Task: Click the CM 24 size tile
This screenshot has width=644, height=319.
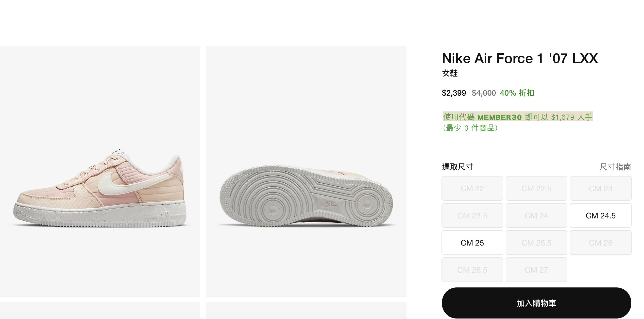Action: coord(537,215)
